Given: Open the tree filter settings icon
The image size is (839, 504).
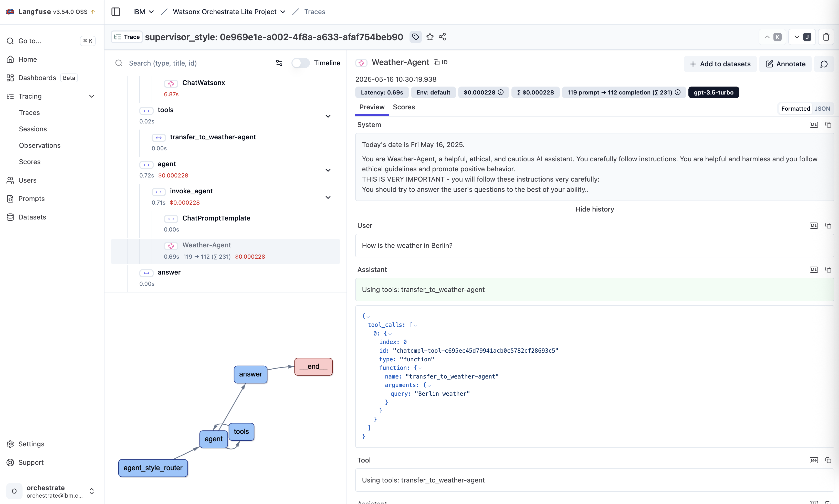Looking at the screenshot, I should (x=279, y=63).
